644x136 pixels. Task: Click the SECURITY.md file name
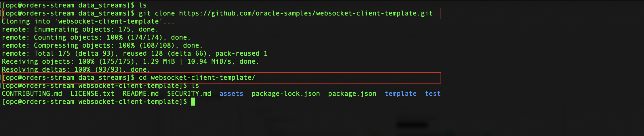pyautogui.click(x=189, y=94)
